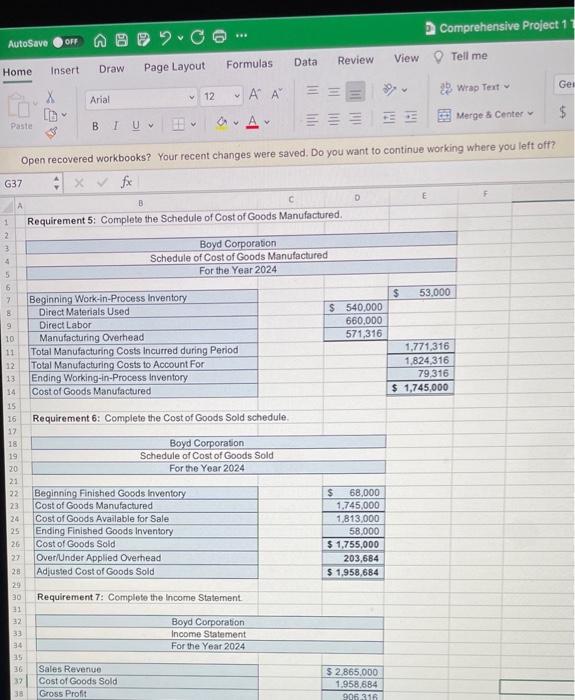The image size is (575, 700).
Task: Click the Tell me search box
Action: [x=462, y=56]
